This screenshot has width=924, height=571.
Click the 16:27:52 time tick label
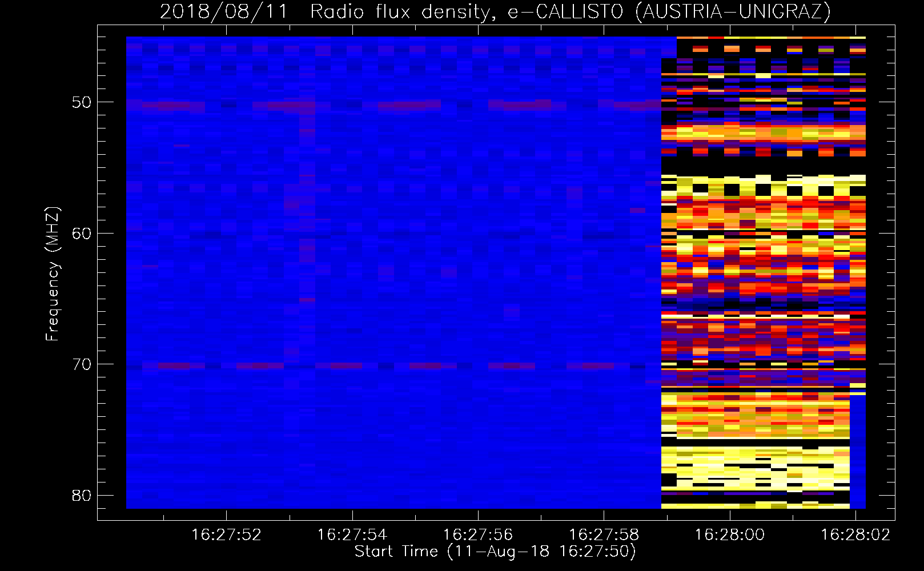[226, 535]
